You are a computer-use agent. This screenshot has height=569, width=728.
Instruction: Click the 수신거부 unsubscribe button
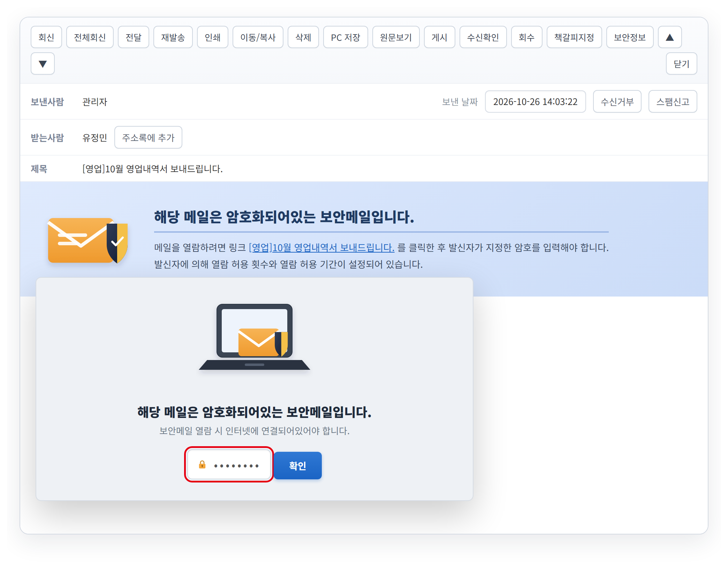click(617, 102)
